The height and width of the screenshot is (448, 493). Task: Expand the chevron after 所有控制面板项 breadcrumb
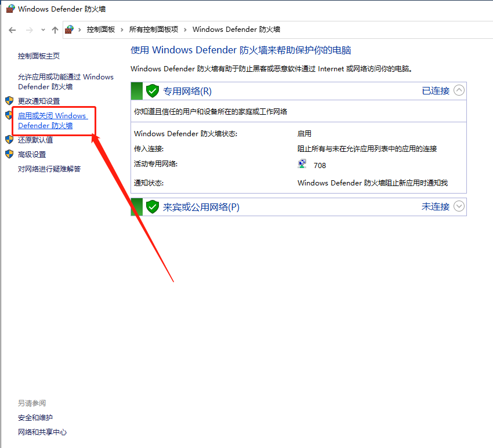[x=185, y=30]
